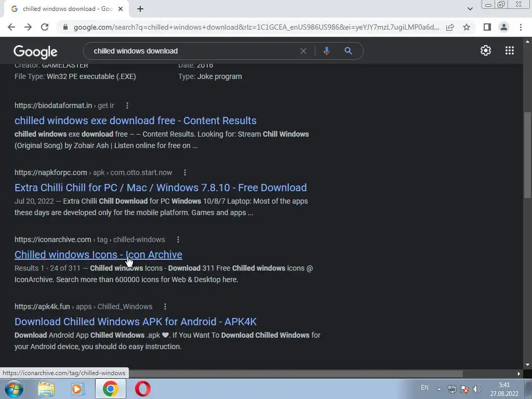Screen dimensions: 532x399
Task: Click the https://iconarchive.com breadcrumb
Action: pos(53,240)
